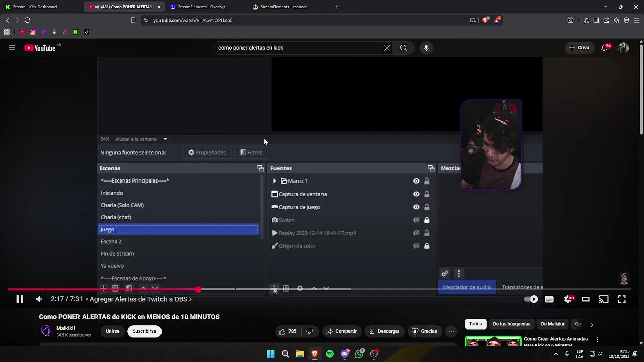Open more actions menu below the video
Screen dimensions: 644x362
click(451, 331)
